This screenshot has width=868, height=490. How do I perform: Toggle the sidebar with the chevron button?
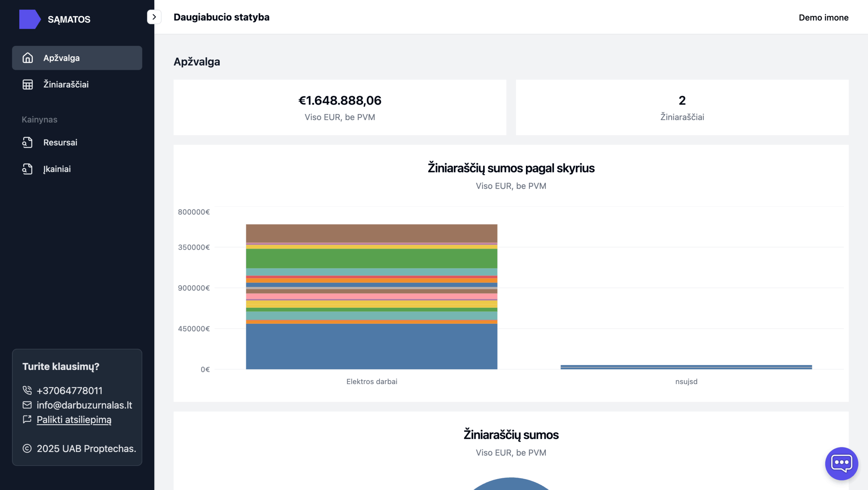[x=154, y=17]
